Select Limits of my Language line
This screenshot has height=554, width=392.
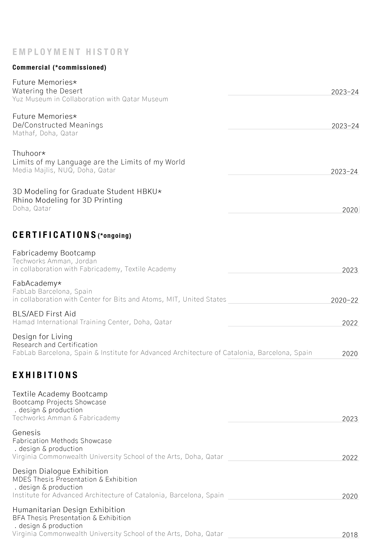98,162
